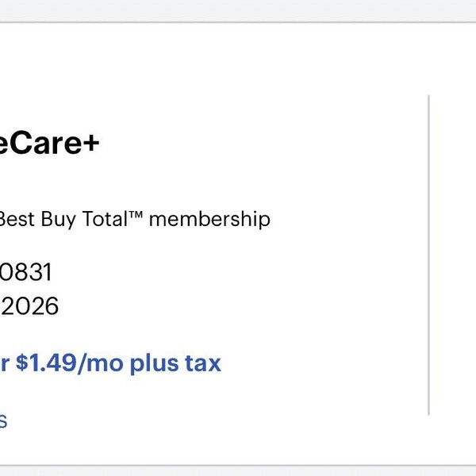This screenshot has height=476, width=476.
Task: Click the word membership in the description
Action: (209, 219)
